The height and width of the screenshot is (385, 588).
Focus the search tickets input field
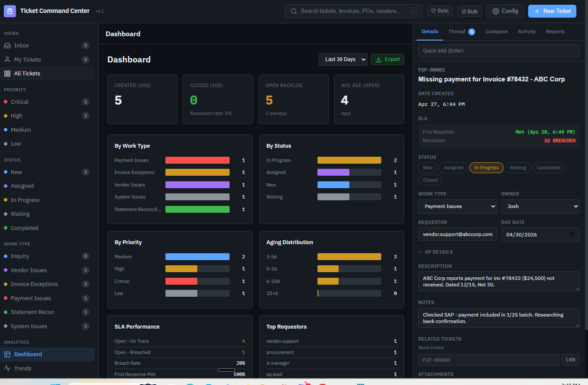coord(354,11)
